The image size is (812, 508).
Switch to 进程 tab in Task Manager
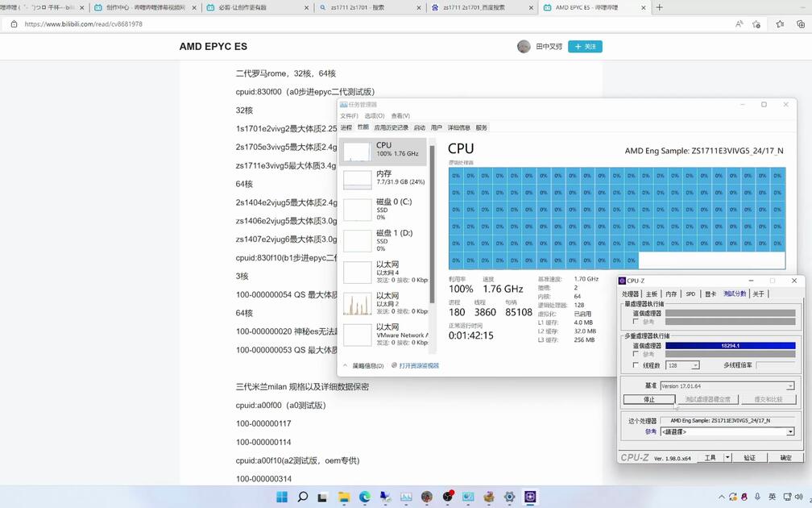click(x=346, y=127)
